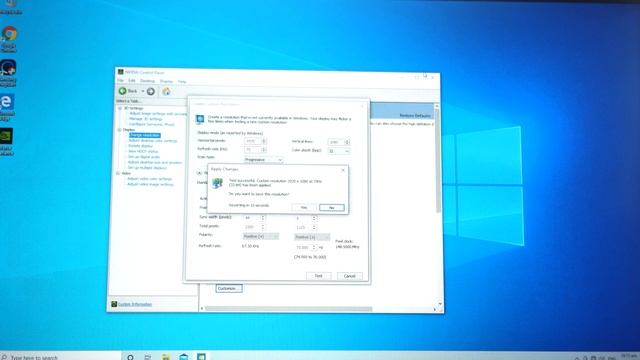640x360 pixels.
Task: Select Manage 3D settings
Action: [145, 119]
